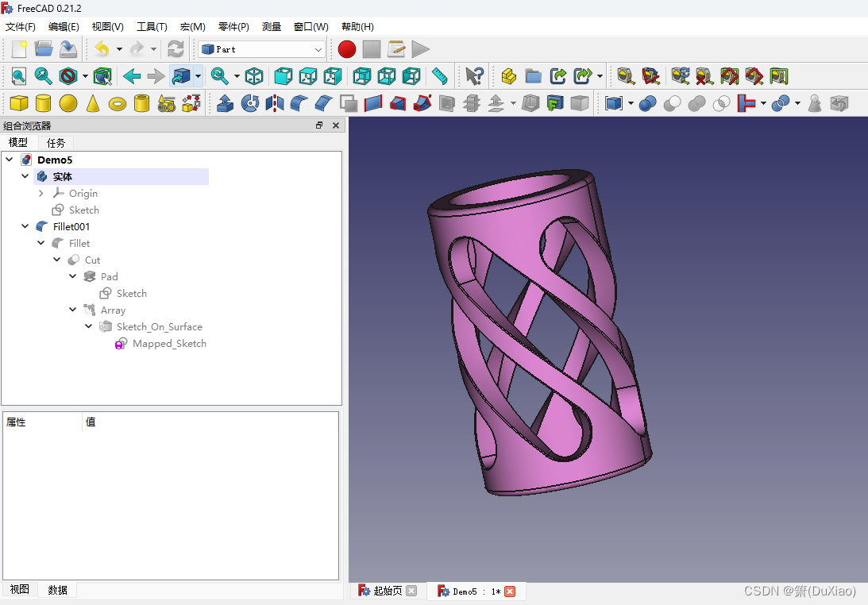Start macro recording with the red circle

coord(347,49)
